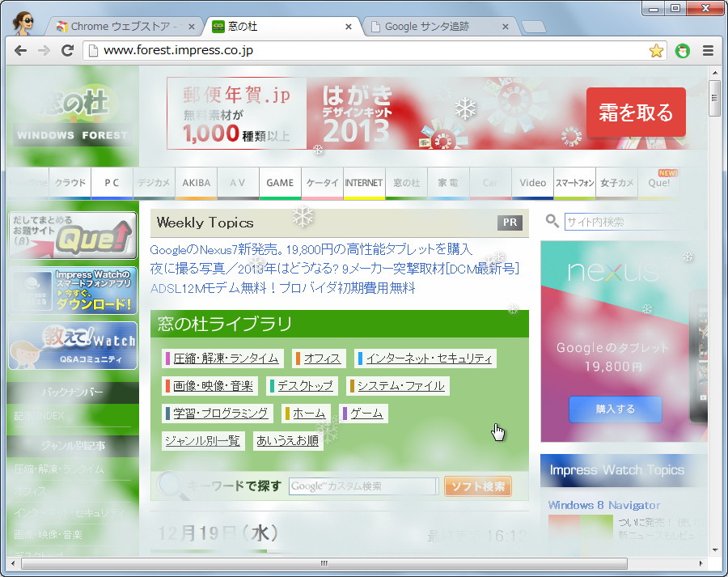Viewport: 728px width, 577px height.
Task: Reload the page with the refresh icon
Action: pyautogui.click(x=67, y=49)
